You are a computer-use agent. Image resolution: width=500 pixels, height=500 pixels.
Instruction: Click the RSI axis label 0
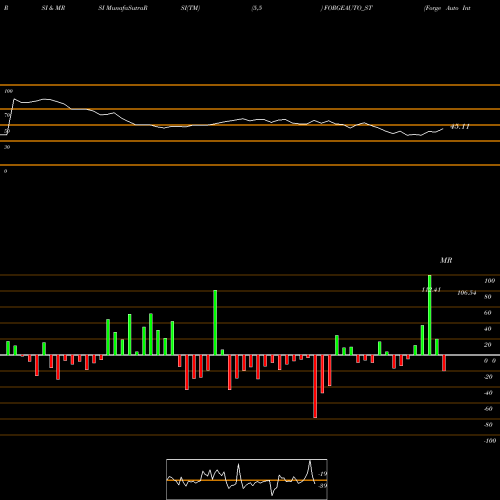pyautogui.click(x=5, y=171)
